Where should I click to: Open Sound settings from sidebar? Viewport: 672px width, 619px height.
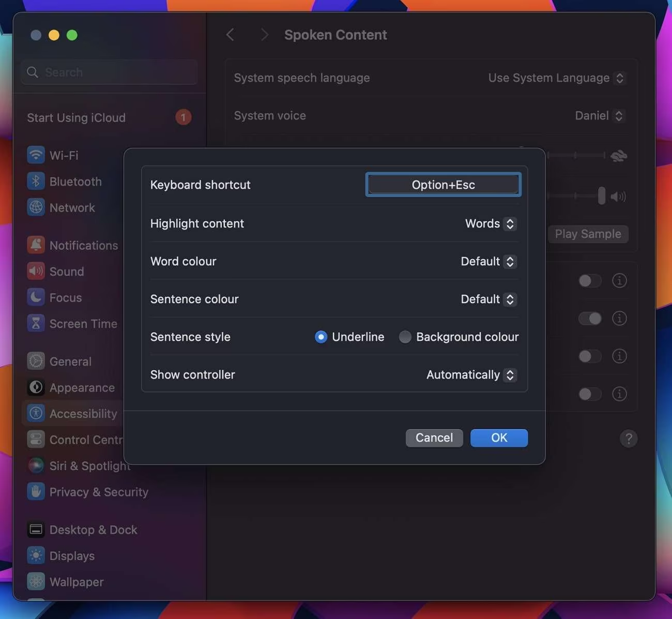(x=36, y=271)
